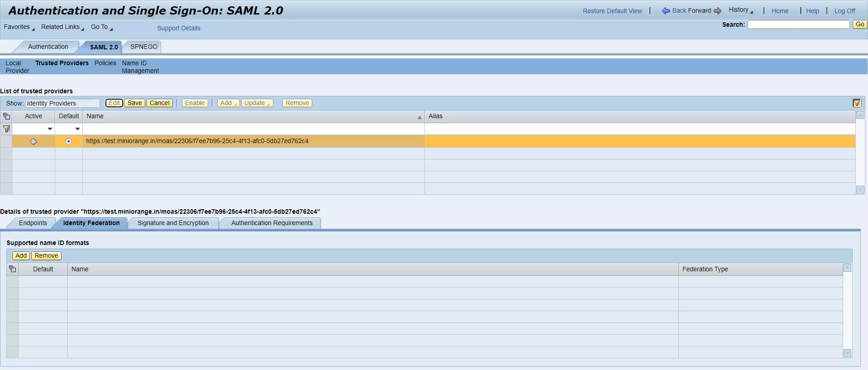Click the Cancel button
Screen dimensions: 868x370
pos(159,103)
